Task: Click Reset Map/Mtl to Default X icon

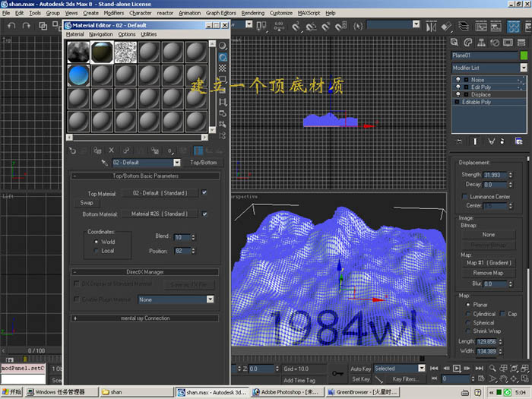Action: click(111, 150)
